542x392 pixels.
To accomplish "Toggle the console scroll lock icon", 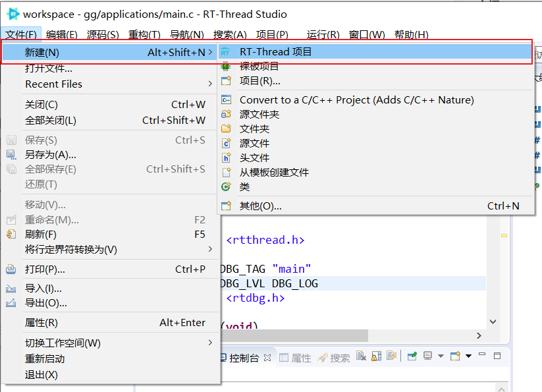I will 376,356.
